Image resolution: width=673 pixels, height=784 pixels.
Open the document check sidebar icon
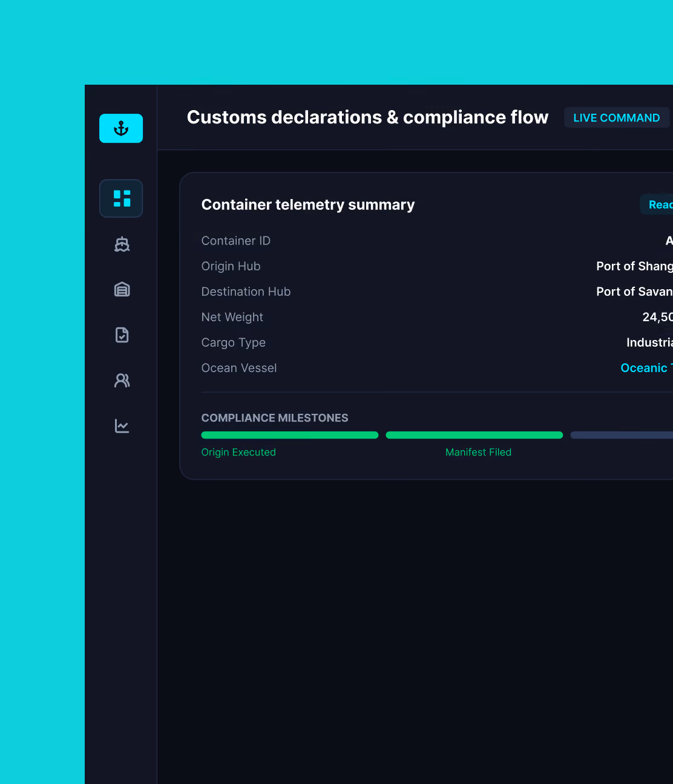coord(122,335)
